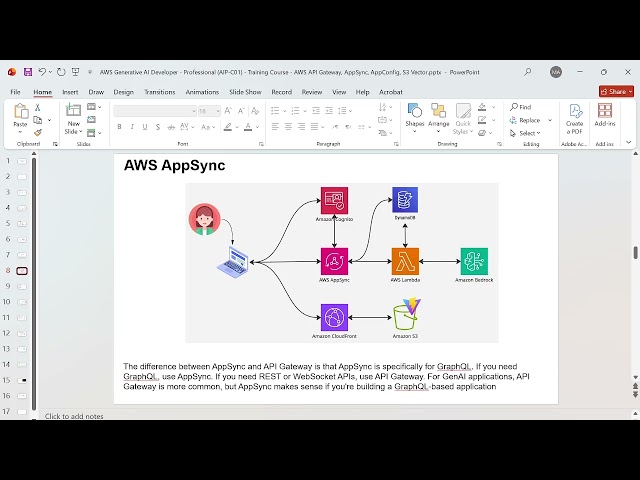Apply bulleted list
The image size is (640, 480).
click(x=275, y=111)
